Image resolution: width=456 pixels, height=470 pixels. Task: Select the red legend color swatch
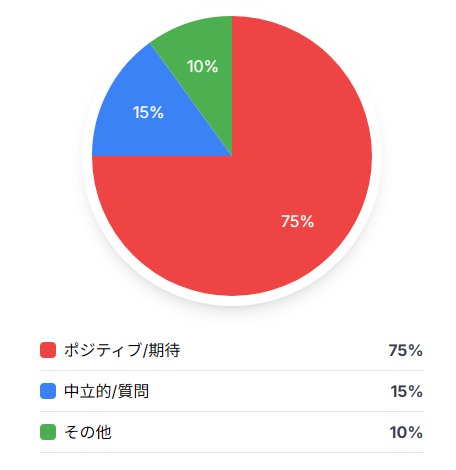[x=48, y=350]
